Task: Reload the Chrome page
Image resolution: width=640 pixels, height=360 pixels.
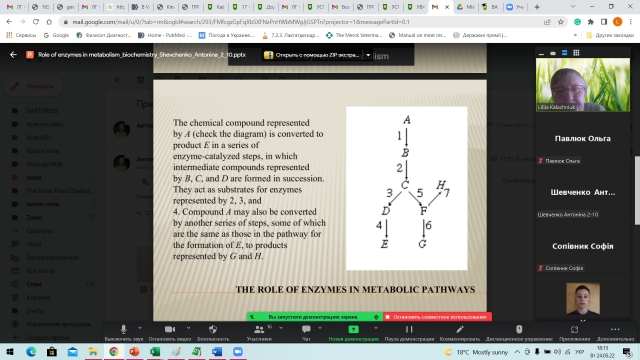Action: pyautogui.click(x=36, y=22)
